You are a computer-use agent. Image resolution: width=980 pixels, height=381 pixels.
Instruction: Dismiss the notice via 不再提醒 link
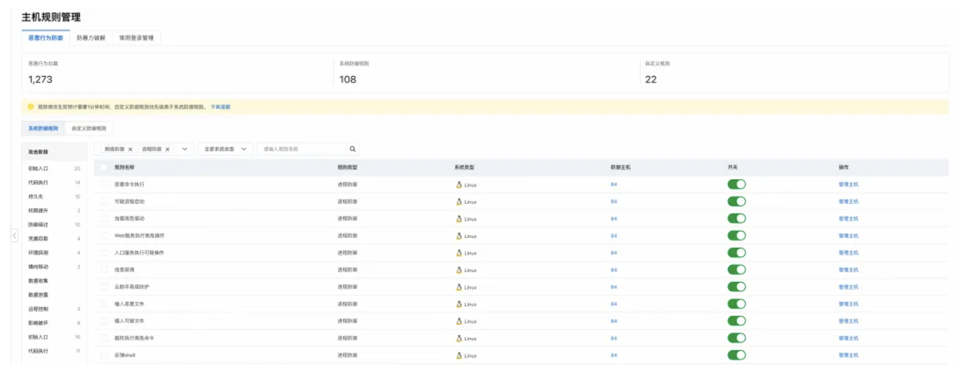click(x=221, y=107)
